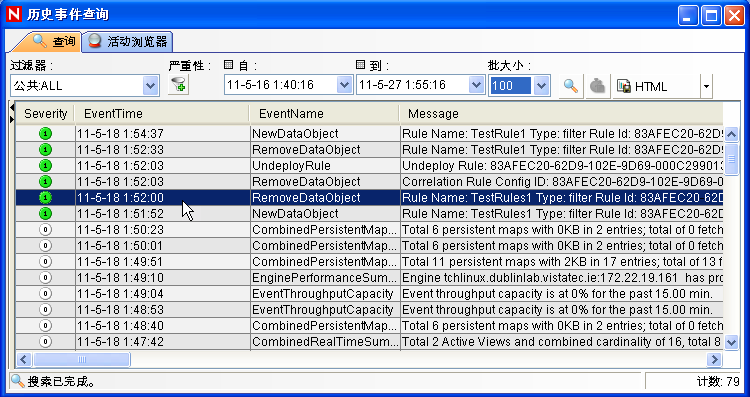The image size is (750, 397).
Task: Click severity icon of 1:52:33 row
Action: (45, 150)
